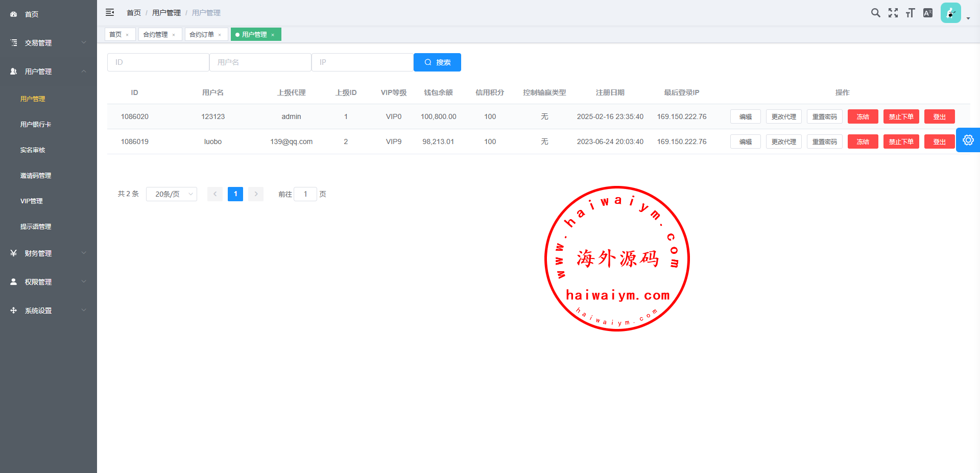Open the 20条/页 page size dropdown
980x473 pixels.
coord(172,194)
